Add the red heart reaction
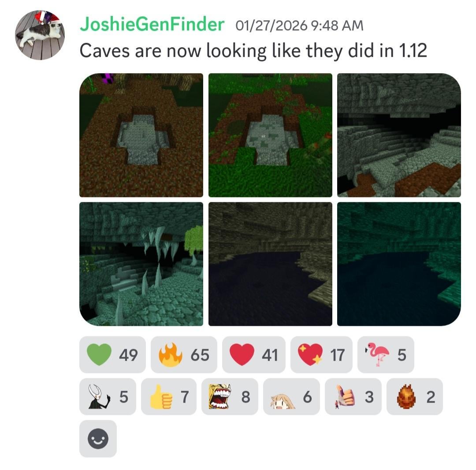The image size is (476, 470). 254,354
